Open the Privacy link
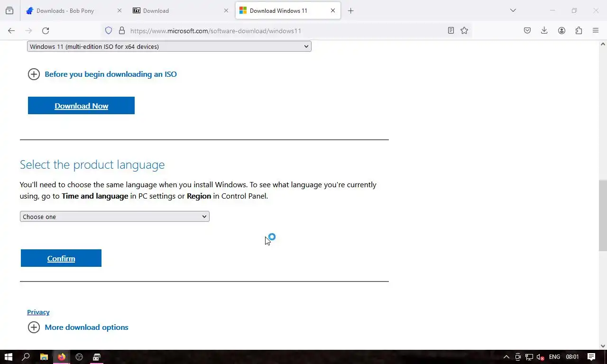 point(38,312)
